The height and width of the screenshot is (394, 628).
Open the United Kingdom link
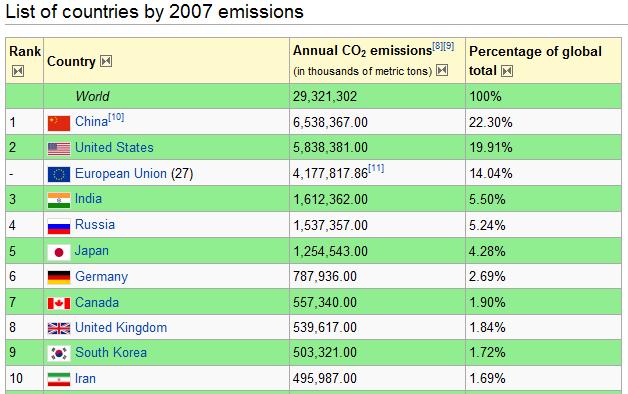(x=121, y=328)
